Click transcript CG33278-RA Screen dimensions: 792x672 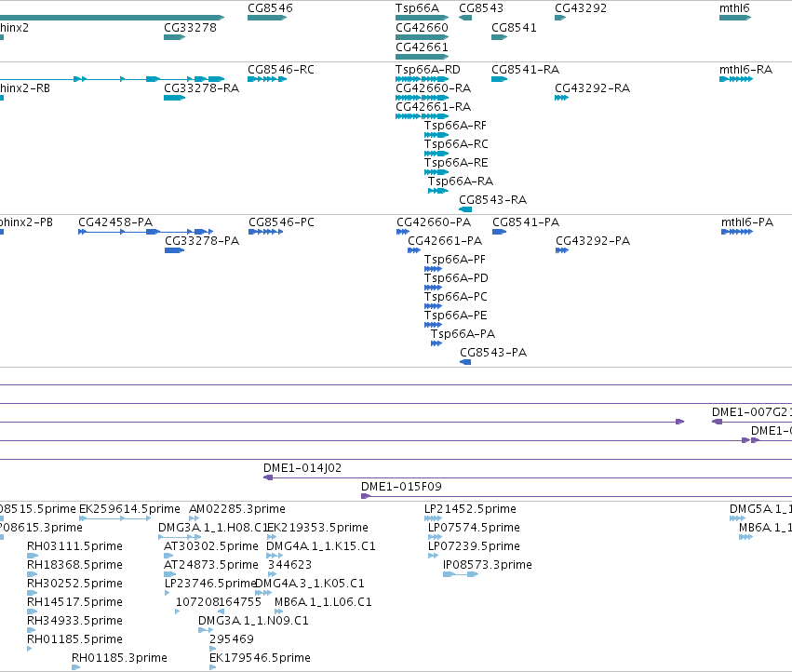coord(202,88)
